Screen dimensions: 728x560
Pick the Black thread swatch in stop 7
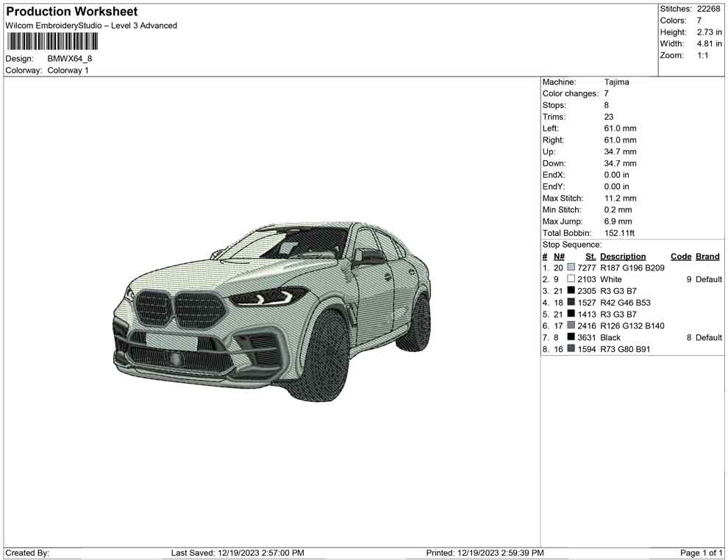(571, 337)
